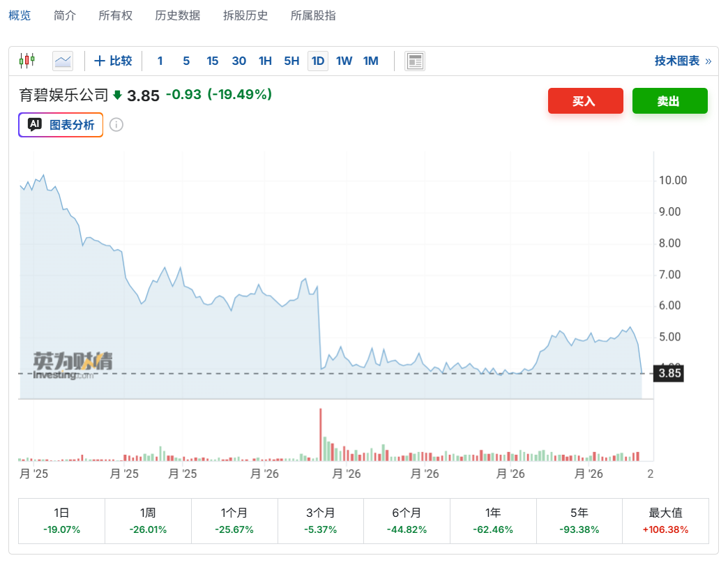The width and height of the screenshot is (728, 565).
Task: Open the news panel layout icon
Action: point(415,61)
